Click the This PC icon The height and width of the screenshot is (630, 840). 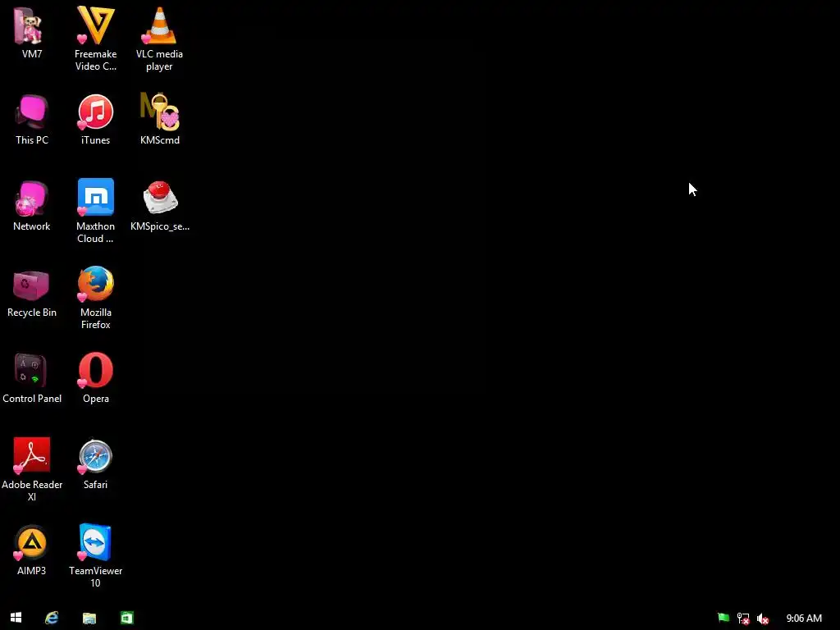(32, 112)
